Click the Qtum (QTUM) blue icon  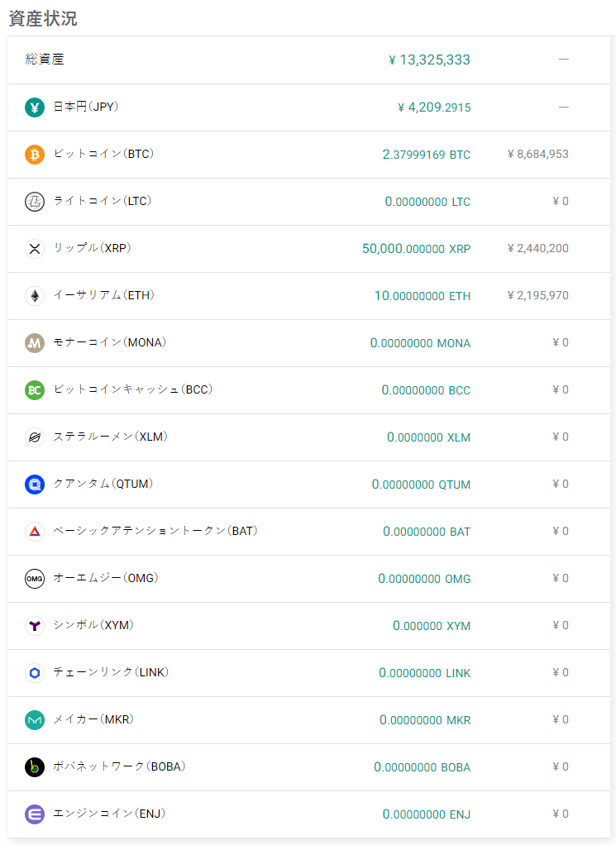coord(35,485)
